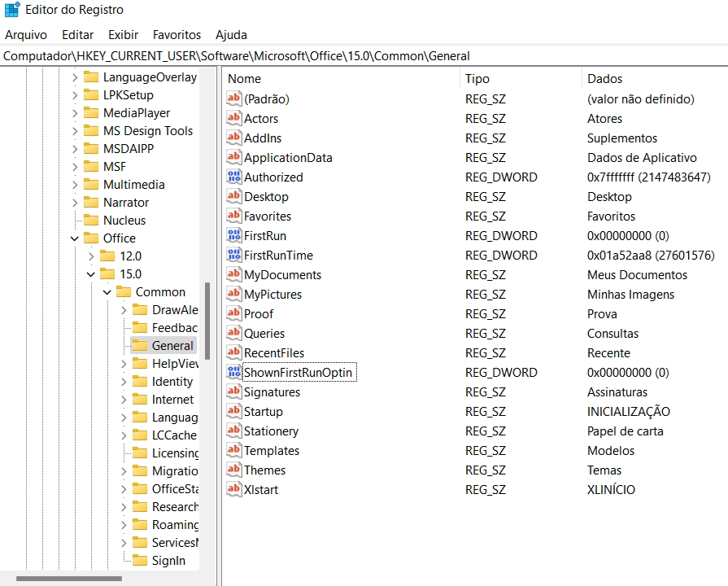Click the string icon beside MyDocuments
Viewport: 728px width, 586px height.
(x=234, y=274)
